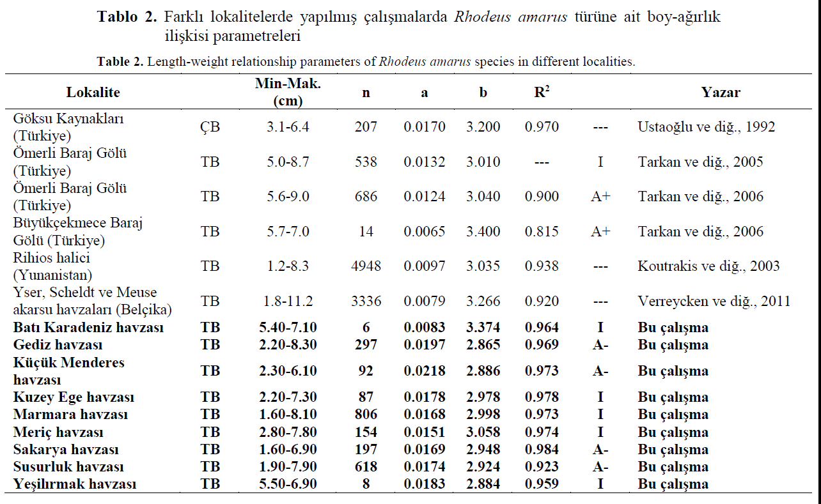This screenshot has width=821, height=504.
Task: Click the a value 0.0065
Action: (x=425, y=231)
